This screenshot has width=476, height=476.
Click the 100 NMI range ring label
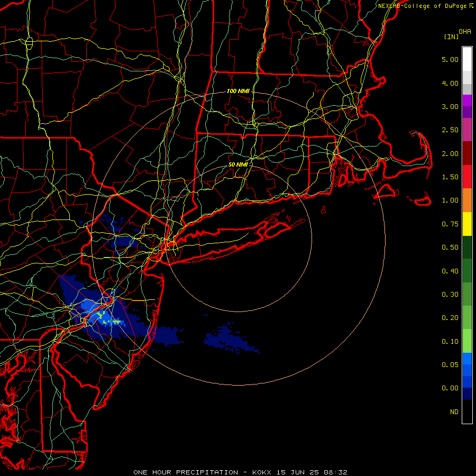238,91
